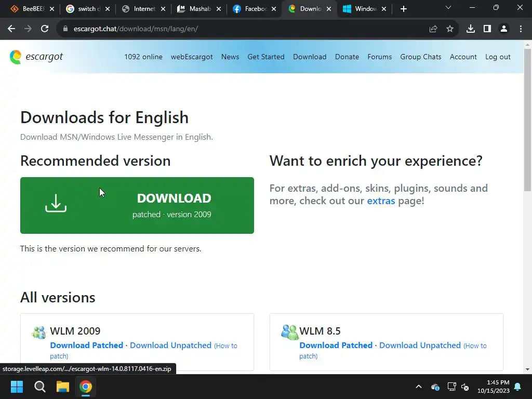Click Download Patched for WLM 8.5
This screenshot has width=532, height=399.
[336, 345]
